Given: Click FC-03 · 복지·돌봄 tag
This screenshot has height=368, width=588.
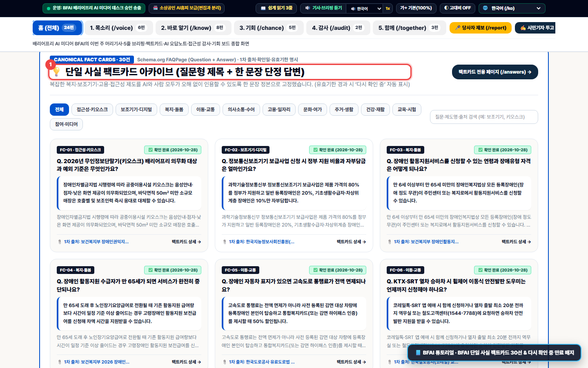Looking at the screenshot, I should (x=405, y=150).
